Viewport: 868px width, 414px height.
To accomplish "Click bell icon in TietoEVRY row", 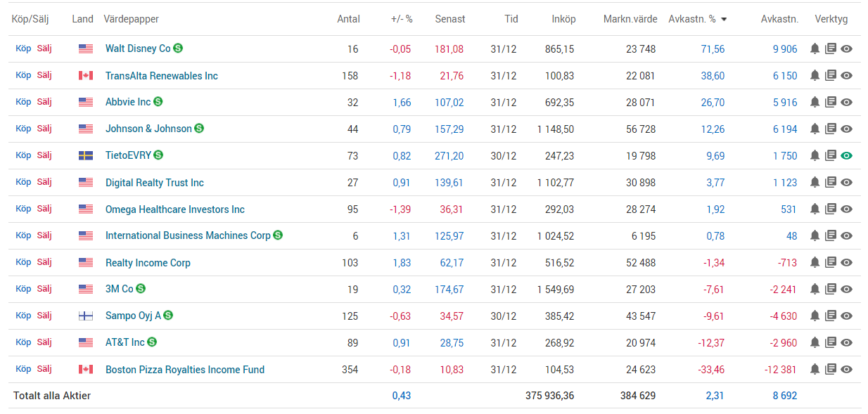I will (815, 155).
